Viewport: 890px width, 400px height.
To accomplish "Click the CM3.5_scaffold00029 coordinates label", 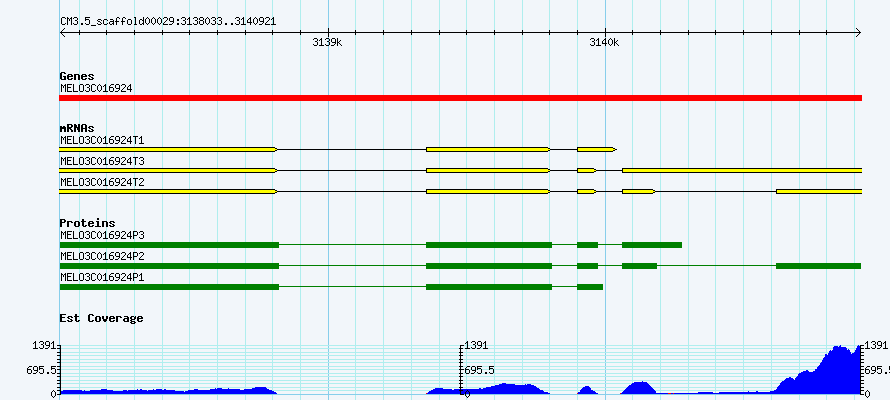I will (x=169, y=21).
